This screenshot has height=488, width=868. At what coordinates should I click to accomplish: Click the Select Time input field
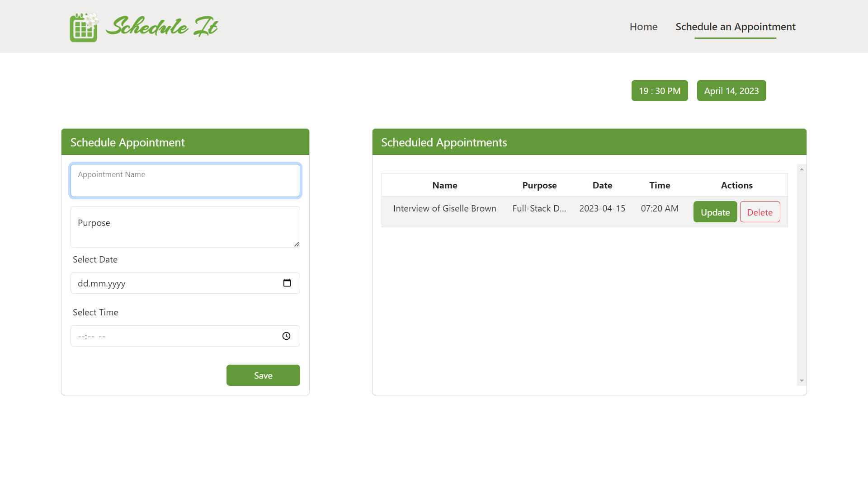coord(185,336)
